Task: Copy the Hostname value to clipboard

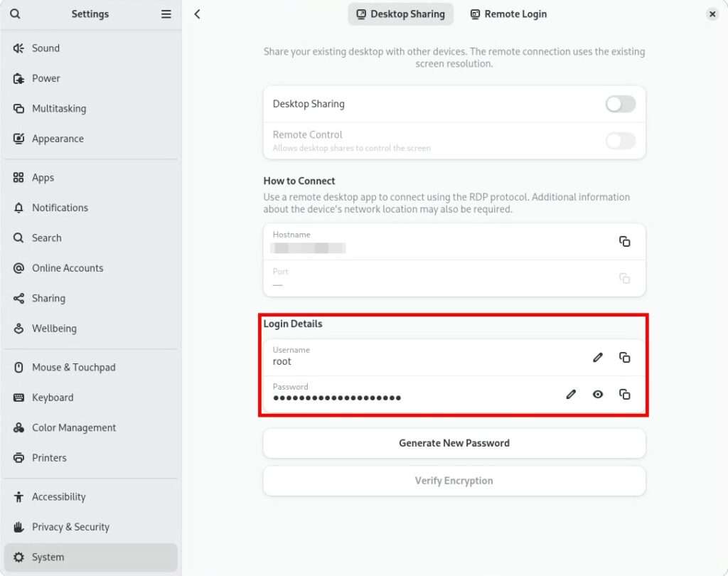Action: 624,242
